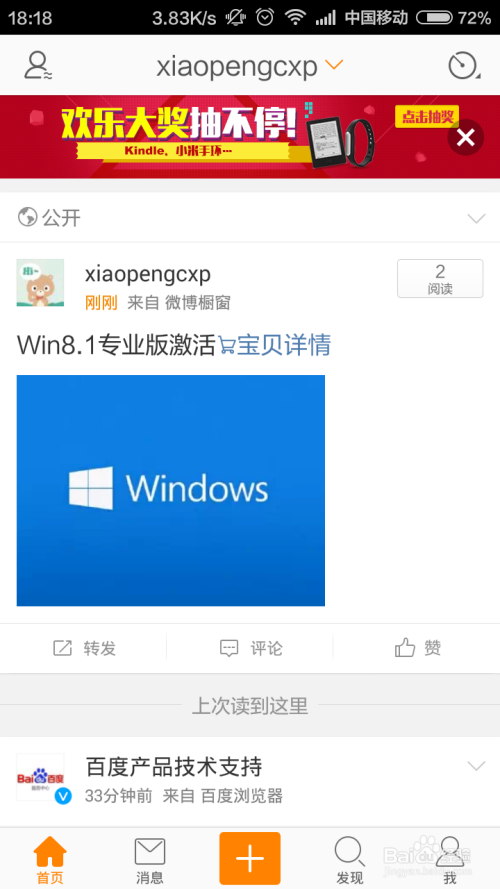
Task: Open the 我 profile tab
Action: 450,861
